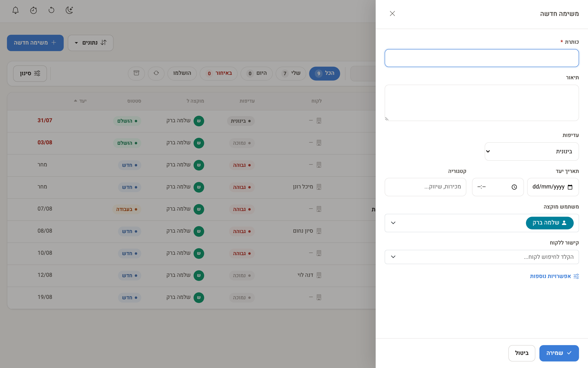Viewport: 588px width, 368px height.
Task: Click the סטטוס column header
Action: [134, 101]
